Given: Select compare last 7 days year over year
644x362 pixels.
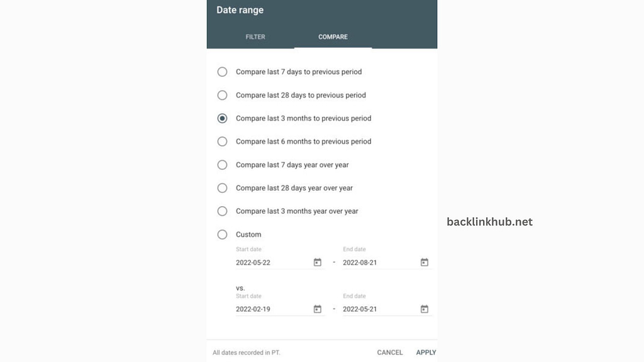Looking at the screenshot, I should point(222,165).
